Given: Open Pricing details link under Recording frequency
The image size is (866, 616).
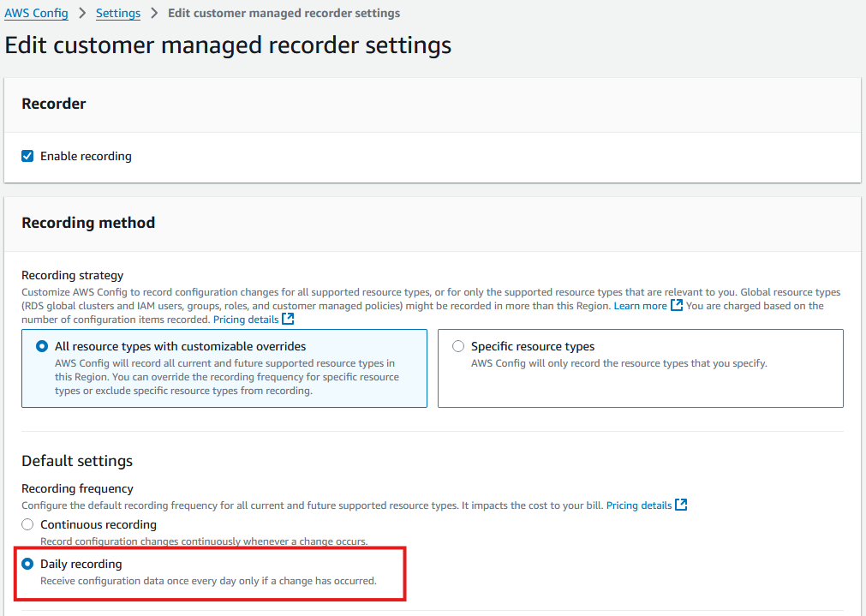Looking at the screenshot, I should [639, 505].
